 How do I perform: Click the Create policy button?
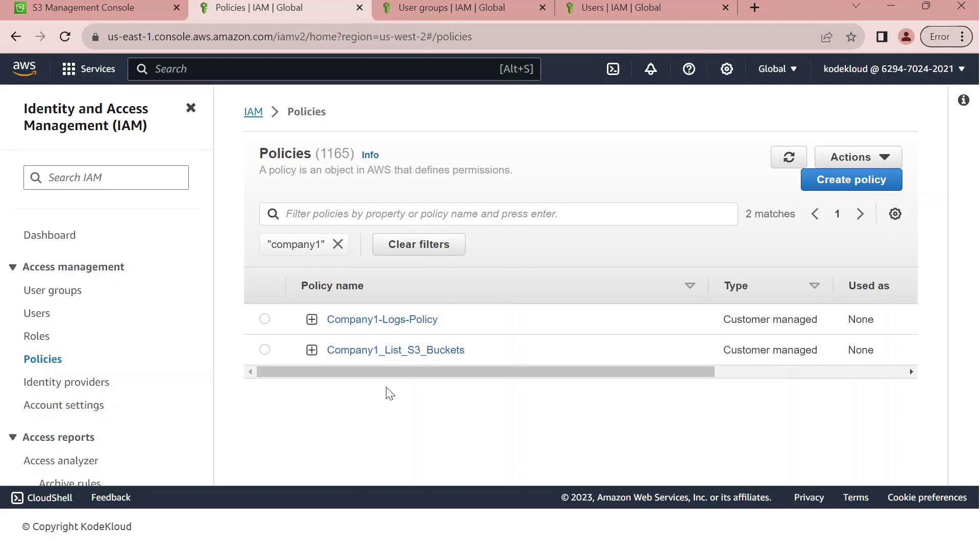[851, 180]
